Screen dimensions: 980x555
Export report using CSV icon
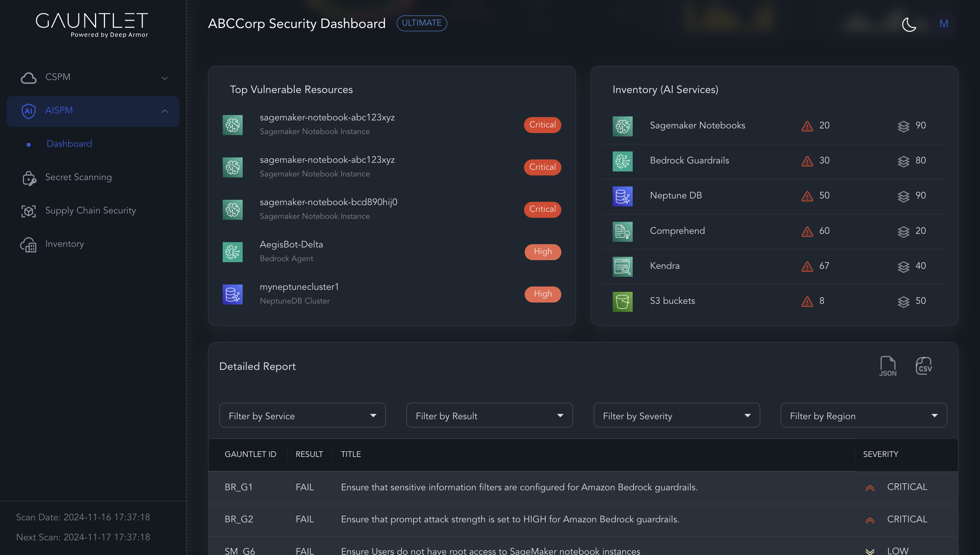click(x=923, y=366)
